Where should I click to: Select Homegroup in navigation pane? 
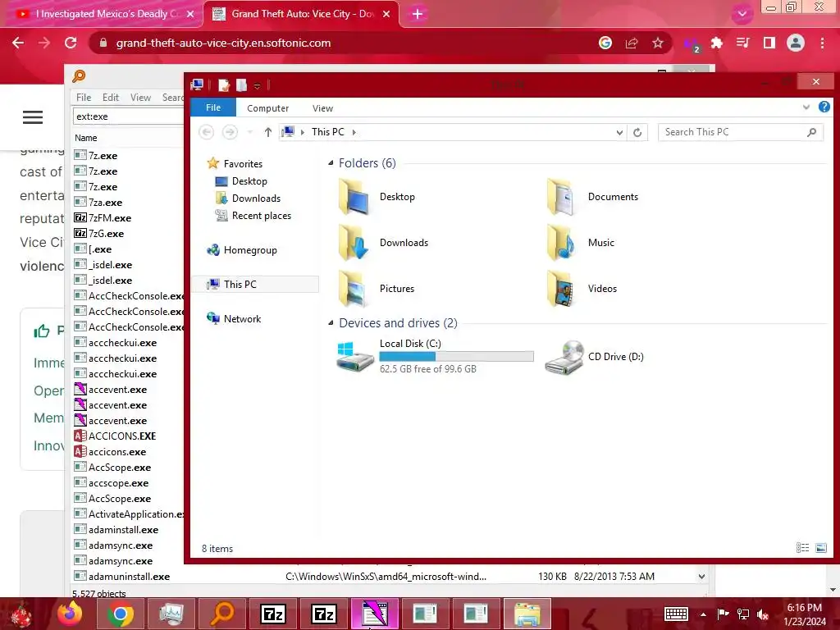(250, 250)
